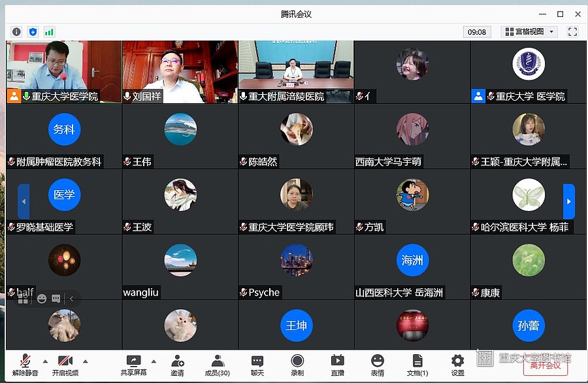Click half participant dark avatar

coord(64,260)
